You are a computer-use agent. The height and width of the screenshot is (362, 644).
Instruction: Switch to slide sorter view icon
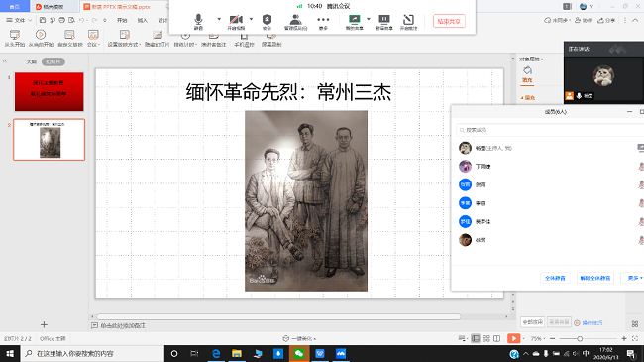pos(486,338)
